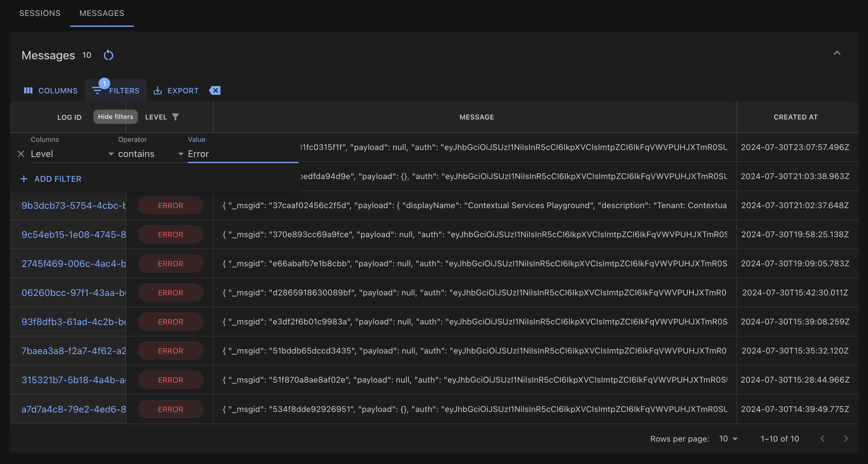Click Add Filter button
Viewport: 868px width, 464px height.
pos(51,179)
